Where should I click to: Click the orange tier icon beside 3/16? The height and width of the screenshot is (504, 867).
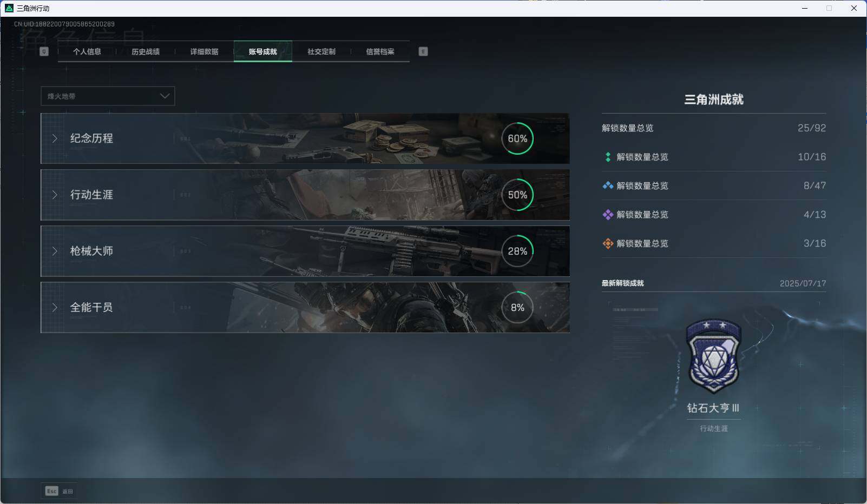tap(608, 243)
